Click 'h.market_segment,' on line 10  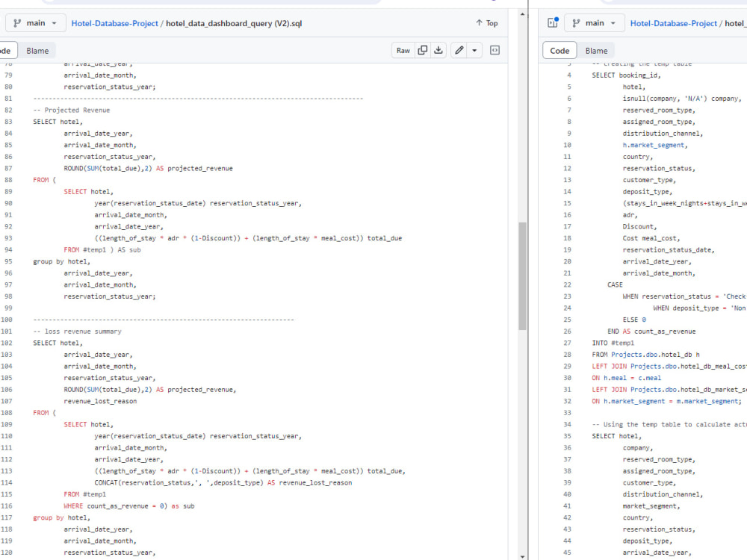tap(654, 146)
